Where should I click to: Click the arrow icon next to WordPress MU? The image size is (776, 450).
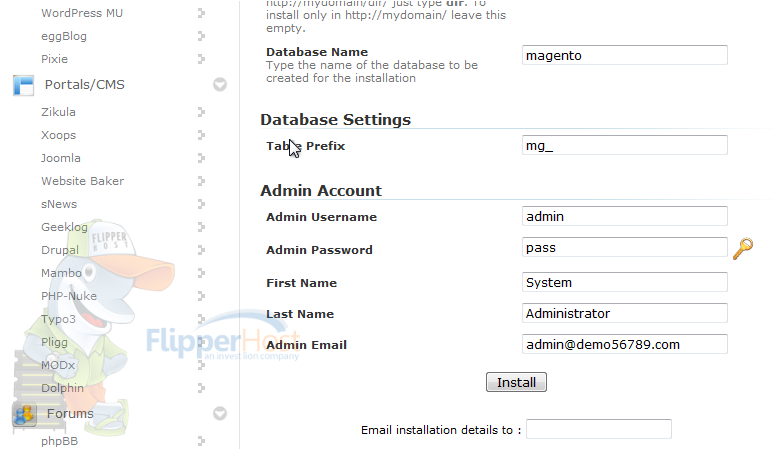point(201,13)
